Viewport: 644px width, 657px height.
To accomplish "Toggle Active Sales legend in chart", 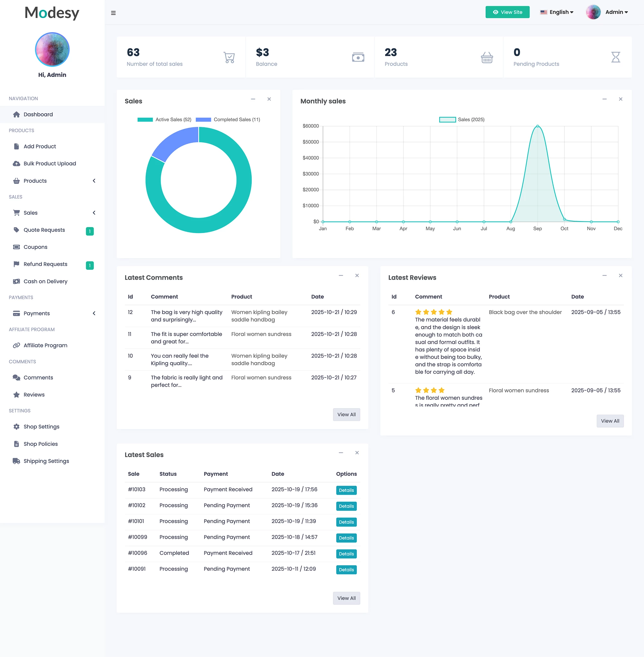I will pos(165,120).
